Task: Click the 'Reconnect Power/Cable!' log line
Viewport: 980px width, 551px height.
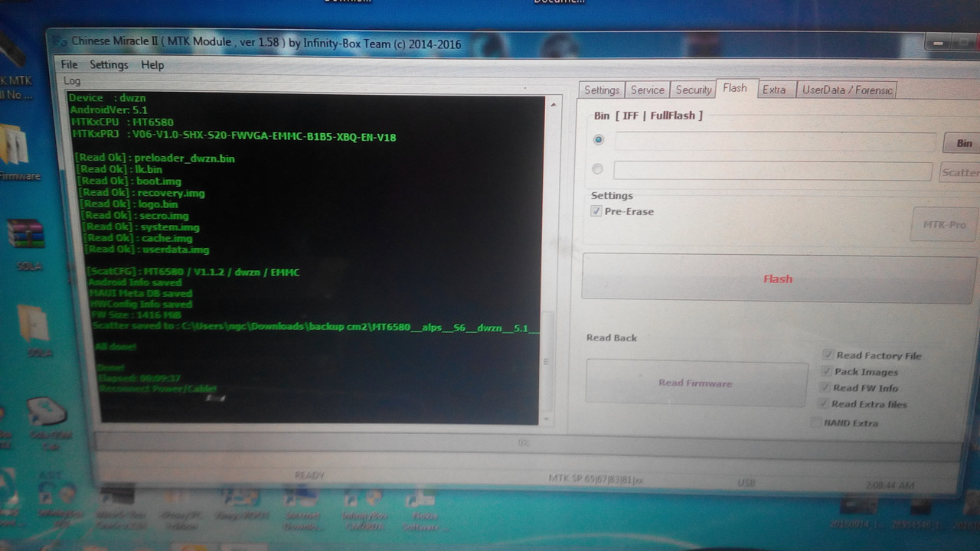Action: pos(158,389)
